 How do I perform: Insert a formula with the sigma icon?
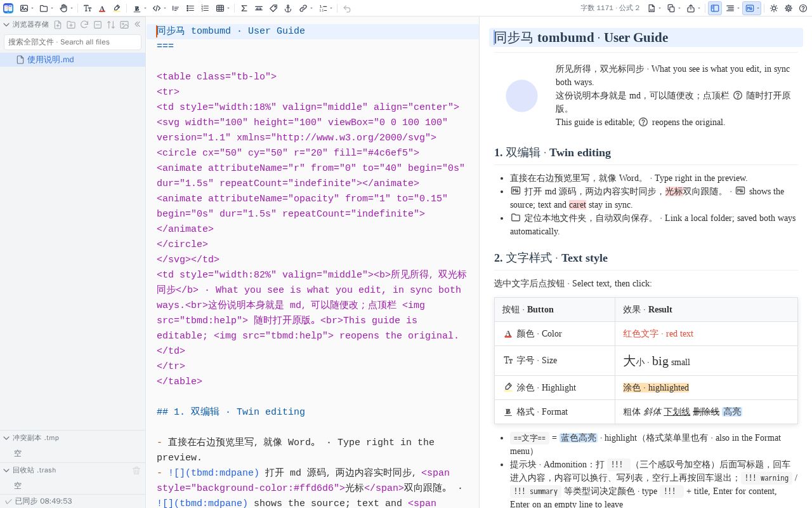point(244,8)
